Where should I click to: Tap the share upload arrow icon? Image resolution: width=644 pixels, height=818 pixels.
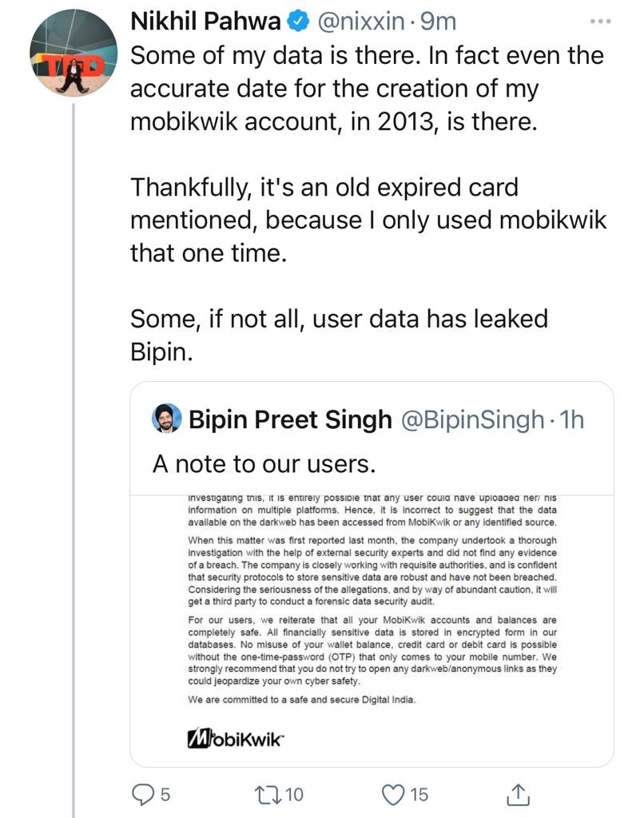point(519,794)
